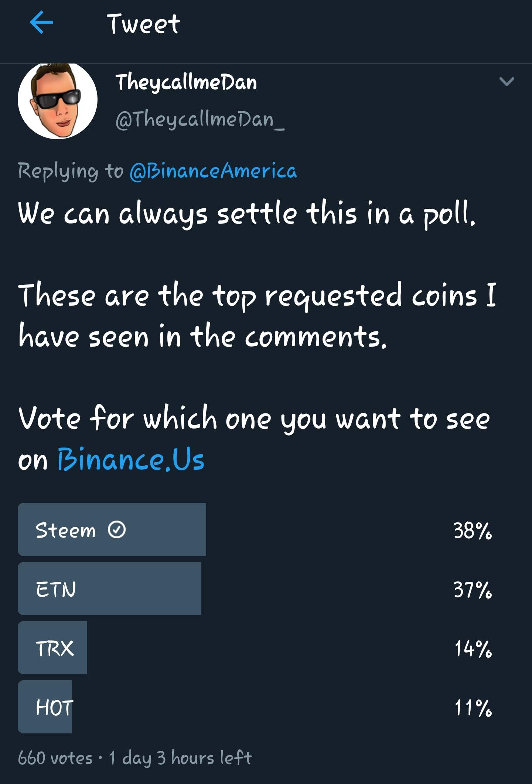Click the checkmark icon beside Steem

117,530
